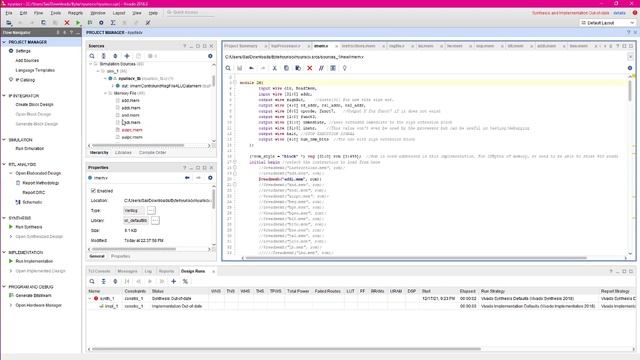Open Settings in Project Manager
640x360 pixels.
tap(23, 51)
